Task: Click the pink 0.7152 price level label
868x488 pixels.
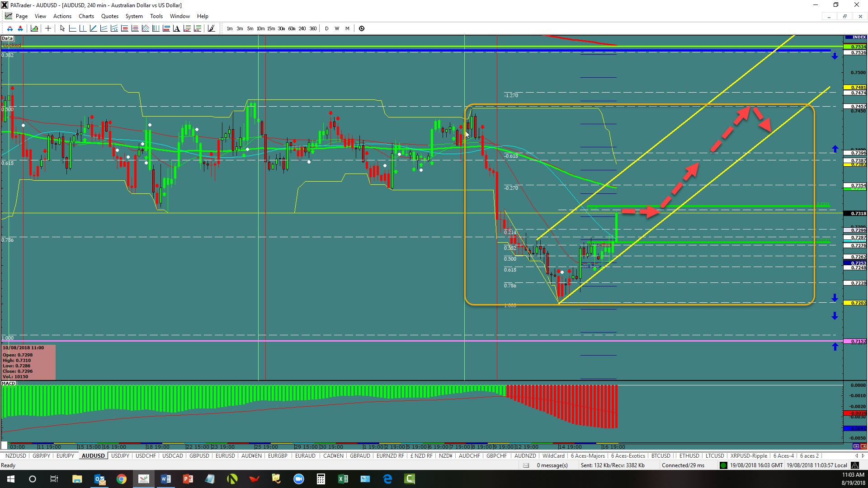Action: click(x=855, y=342)
